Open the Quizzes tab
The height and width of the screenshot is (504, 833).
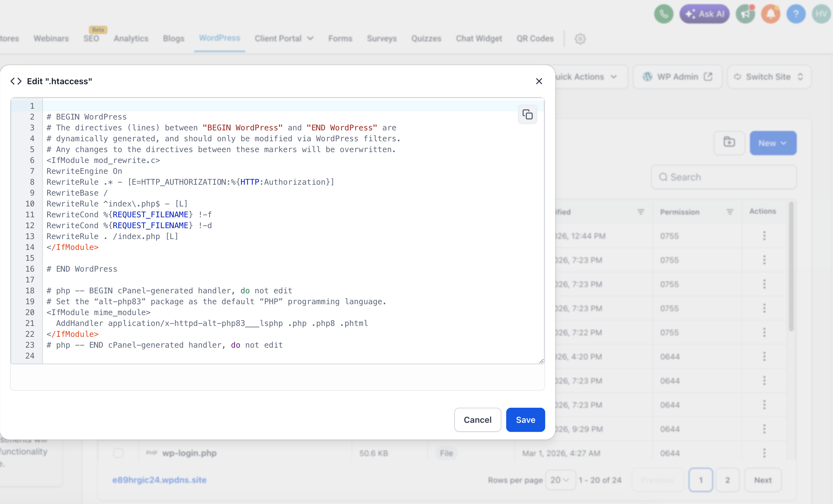tap(426, 39)
